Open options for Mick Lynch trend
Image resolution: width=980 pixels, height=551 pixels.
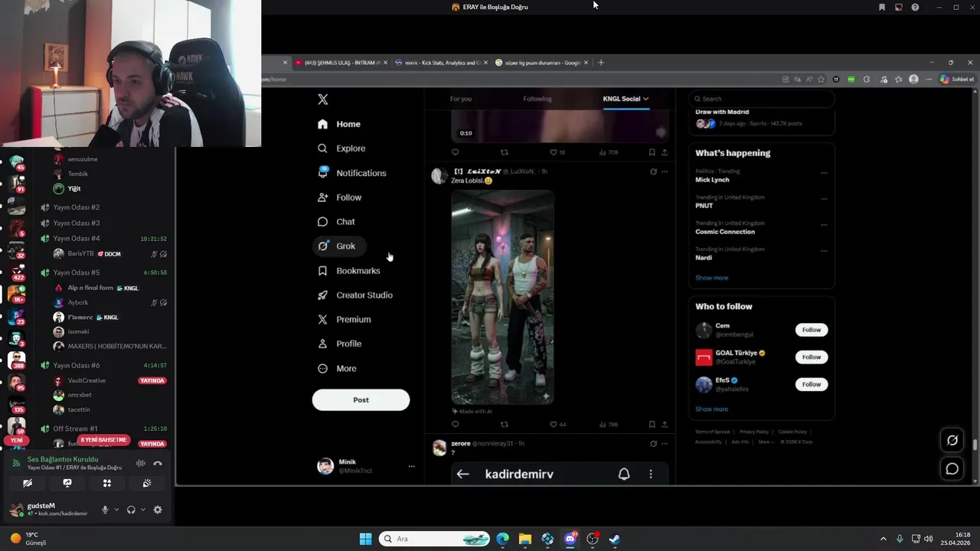pyautogui.click(x=824, y=173)
